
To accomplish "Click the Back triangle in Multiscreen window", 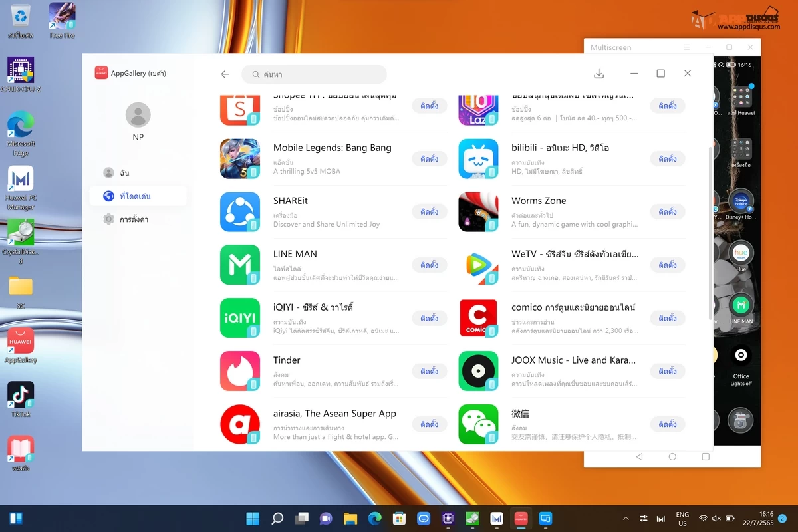I will click(639, 457).
